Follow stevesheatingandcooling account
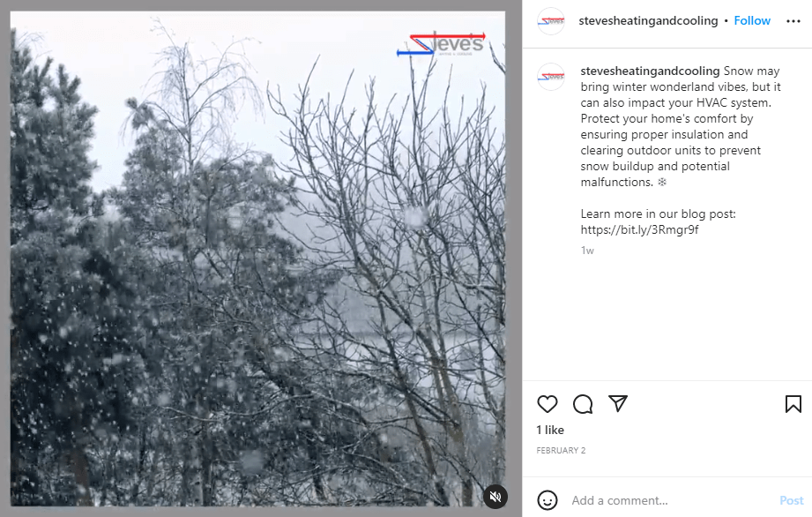This screenshot has height=517, width=812. tap(752, 20)
